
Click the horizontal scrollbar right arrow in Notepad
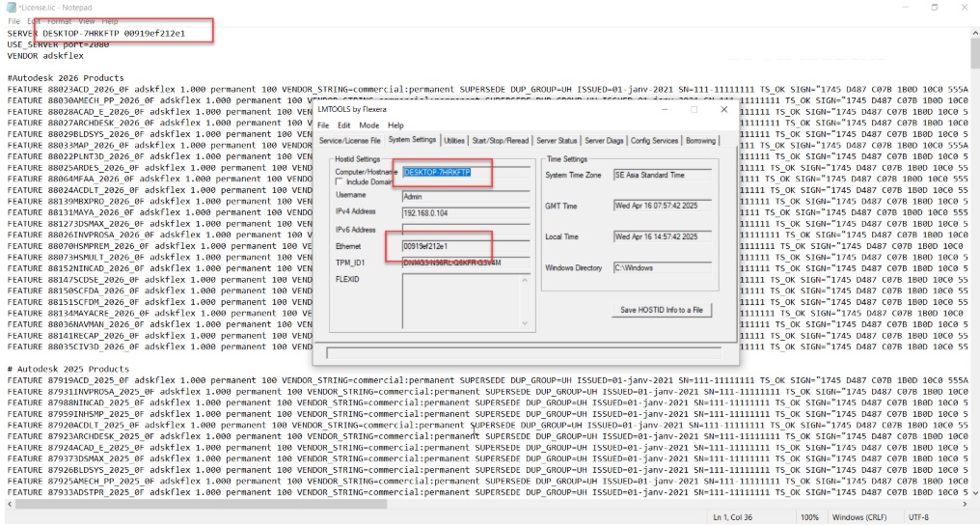965,503
